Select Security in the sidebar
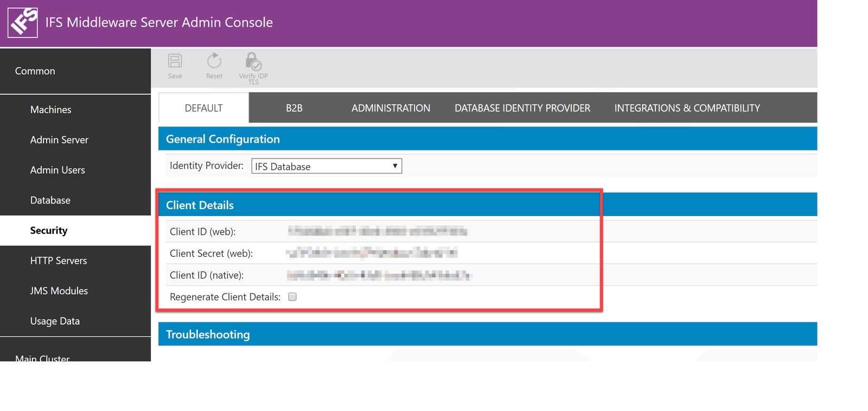Image resolution: width=868 pixels, height=411 pixels. pos(75,231)
